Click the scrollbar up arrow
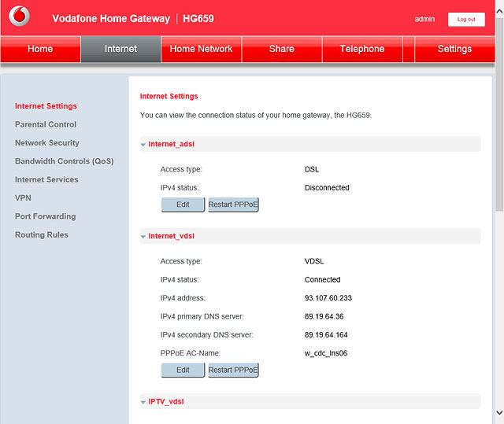The height and width of the screenshot is (424, 504). pyautogui.click(x=499, y=12)
